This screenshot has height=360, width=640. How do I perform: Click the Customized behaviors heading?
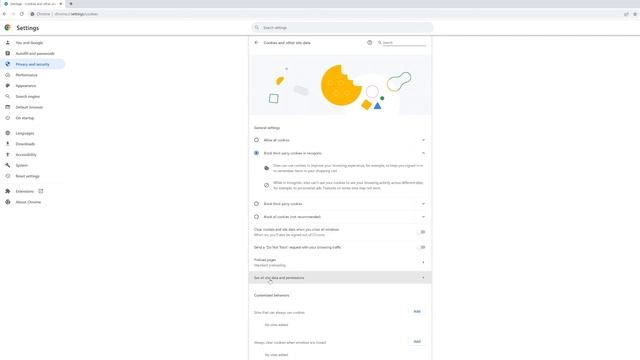pyautogui.click(x=271, y=295)
